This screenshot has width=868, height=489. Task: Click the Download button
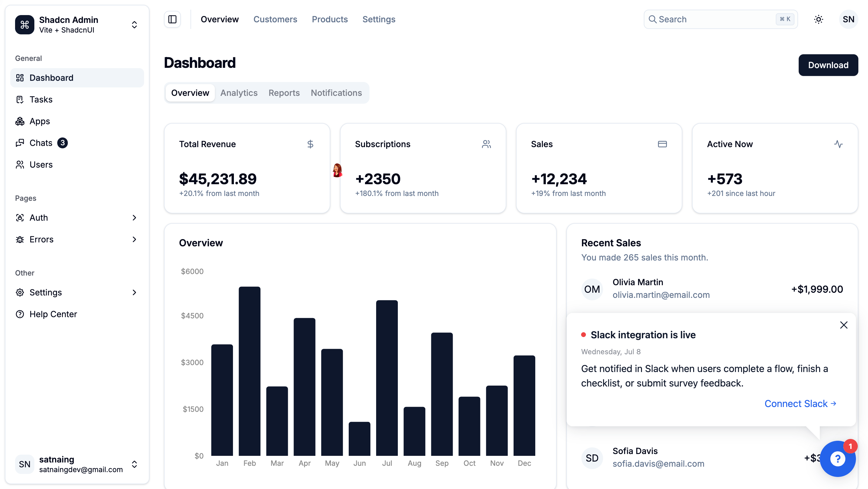click(828, 65)
